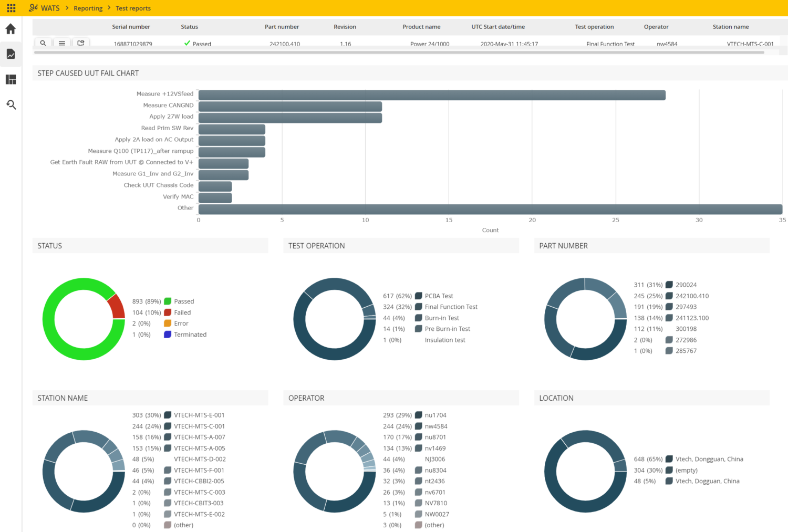The height and width of the screenshot is (532, 788).
Task: Navigate to Reporting breadcrumb
Action: (x=88, y=8)
